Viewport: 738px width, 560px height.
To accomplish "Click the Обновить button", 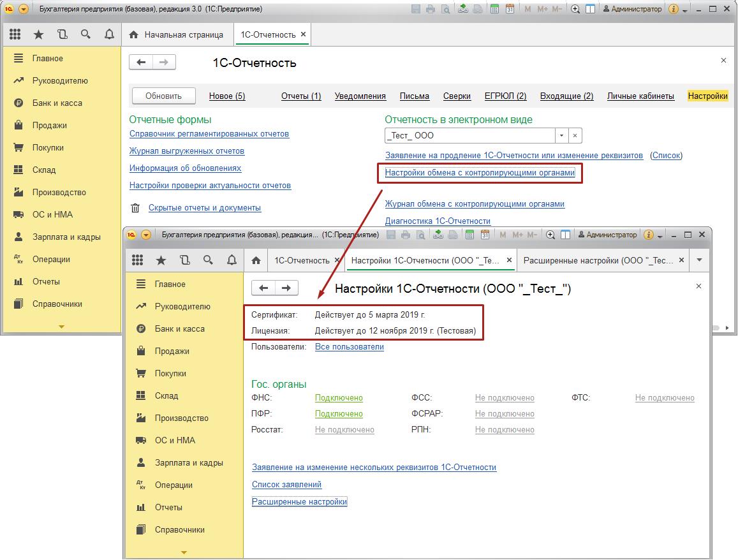I will 163,96.
